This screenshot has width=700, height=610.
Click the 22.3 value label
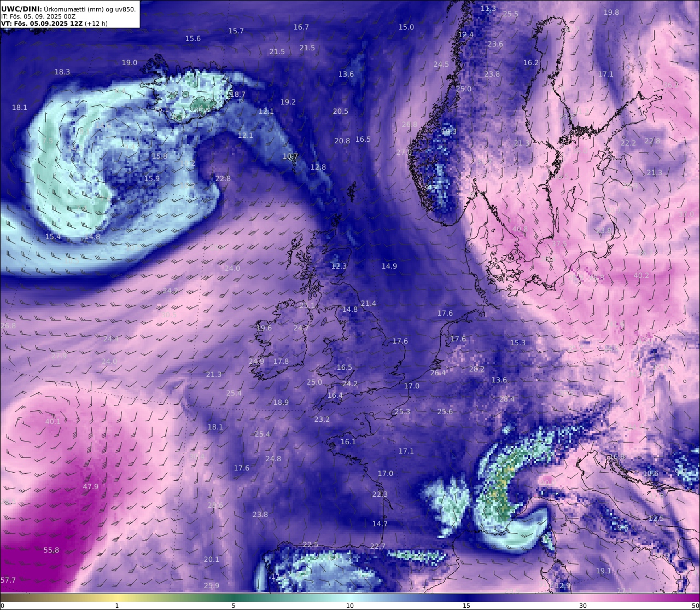(380, 495)
